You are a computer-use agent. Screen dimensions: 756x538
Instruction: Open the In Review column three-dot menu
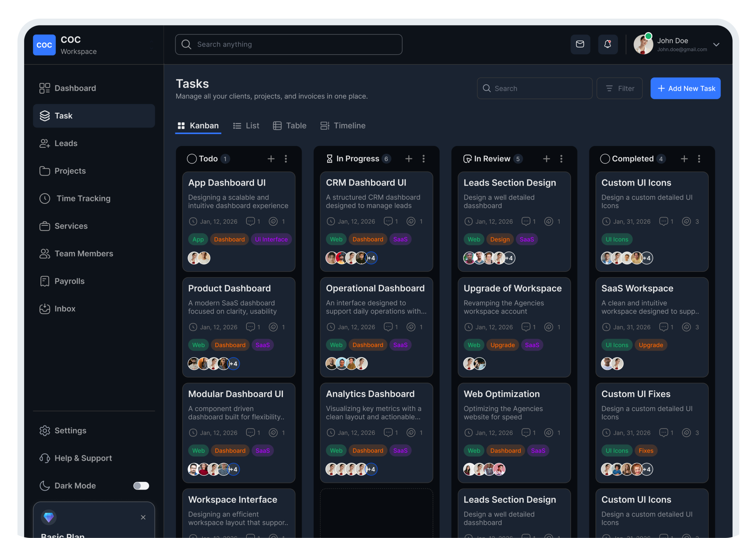click(561, 159)
